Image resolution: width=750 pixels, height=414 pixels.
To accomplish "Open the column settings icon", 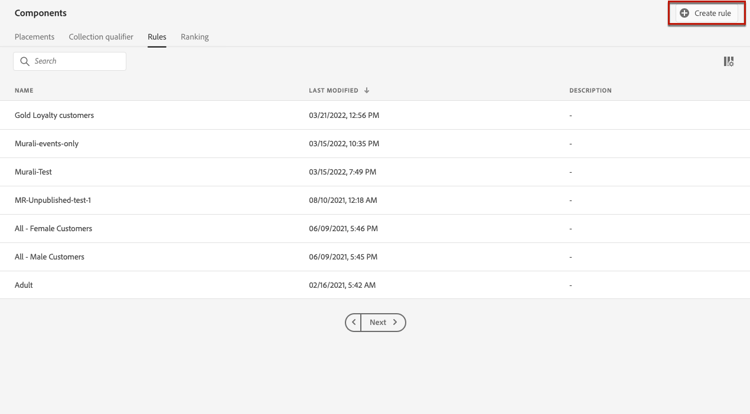I will click(728, 61).
